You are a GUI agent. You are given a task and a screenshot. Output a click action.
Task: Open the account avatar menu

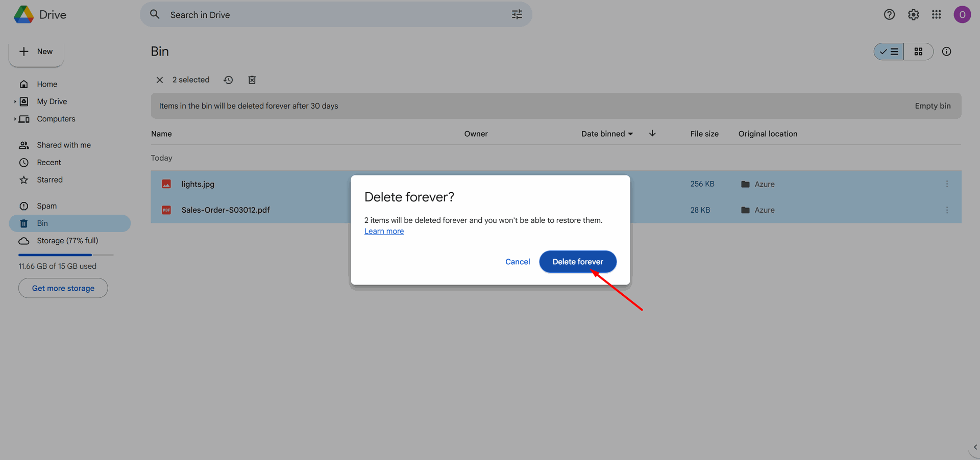[x=962, y=15]
